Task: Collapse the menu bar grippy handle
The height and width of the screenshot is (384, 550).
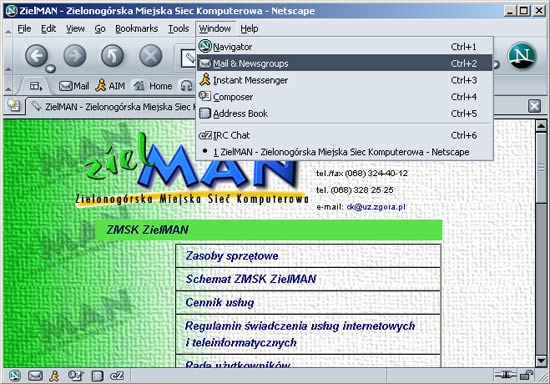Action: point(8,28)
